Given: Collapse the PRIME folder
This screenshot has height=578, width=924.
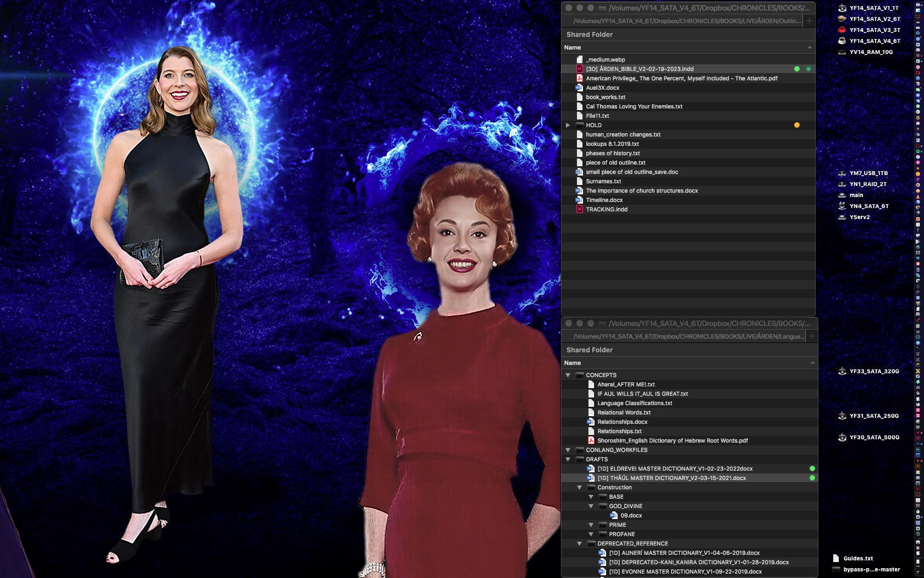Looking at the screenshot, I should (x=591, y=525).
